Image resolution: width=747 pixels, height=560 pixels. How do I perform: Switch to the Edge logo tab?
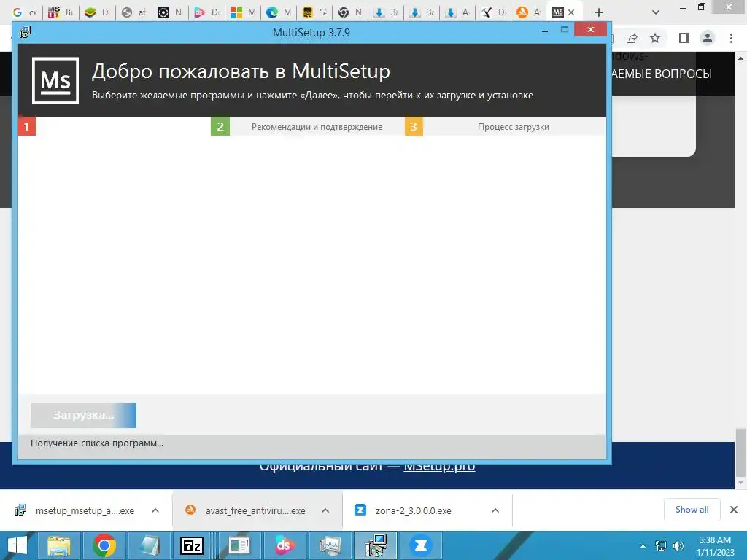click(279, 12)
